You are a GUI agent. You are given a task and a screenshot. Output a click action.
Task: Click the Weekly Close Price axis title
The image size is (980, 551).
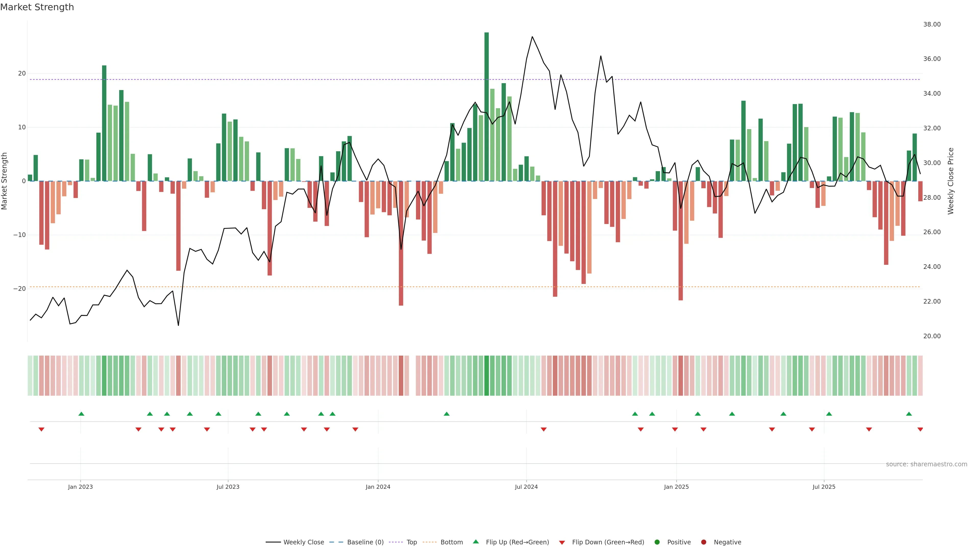[x=951, y=181]
